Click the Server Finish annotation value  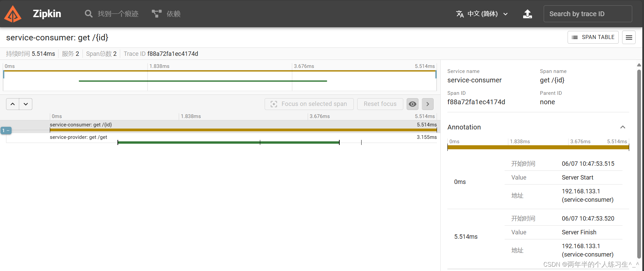579,232
